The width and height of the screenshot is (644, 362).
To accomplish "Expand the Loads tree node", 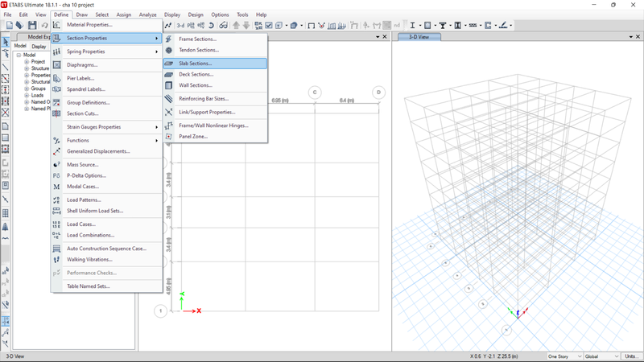I will click(x=27, y=95).
